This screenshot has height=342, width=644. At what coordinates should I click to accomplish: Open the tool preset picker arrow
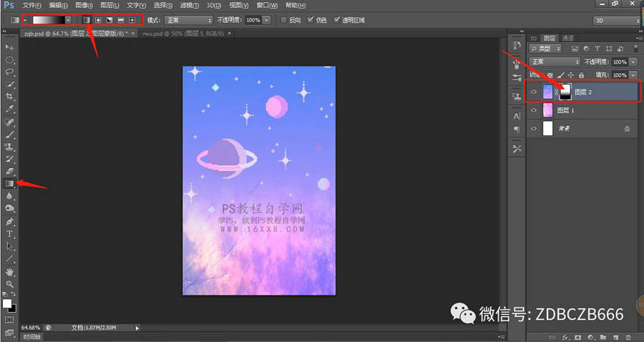[24, 20]
